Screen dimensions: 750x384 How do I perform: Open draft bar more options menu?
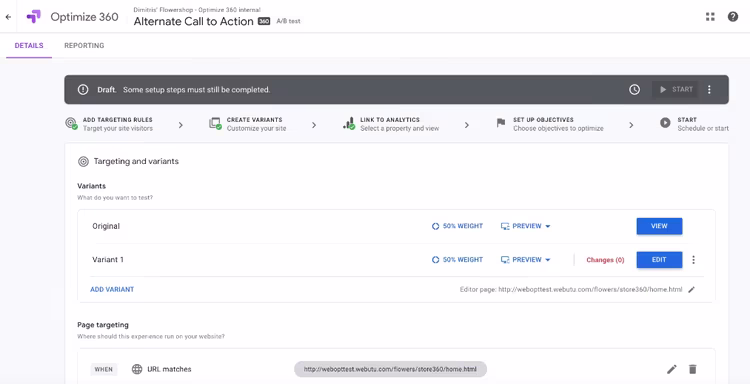pyautogui.click(x=709, y=89)
